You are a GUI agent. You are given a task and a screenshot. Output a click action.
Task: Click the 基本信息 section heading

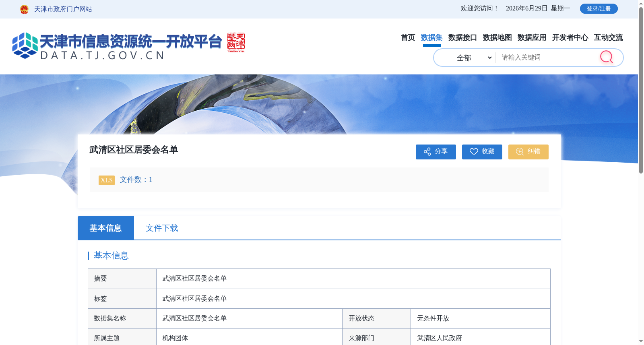pos(111,256)
